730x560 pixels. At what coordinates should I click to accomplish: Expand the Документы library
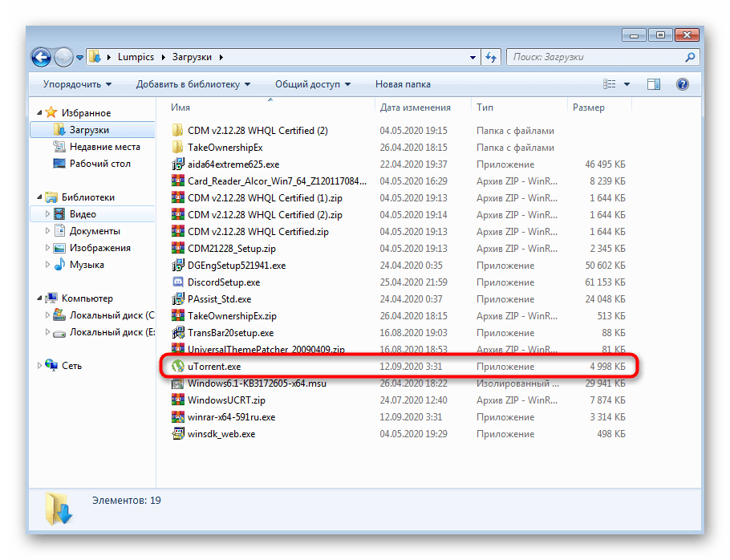[x=47, y=231]
